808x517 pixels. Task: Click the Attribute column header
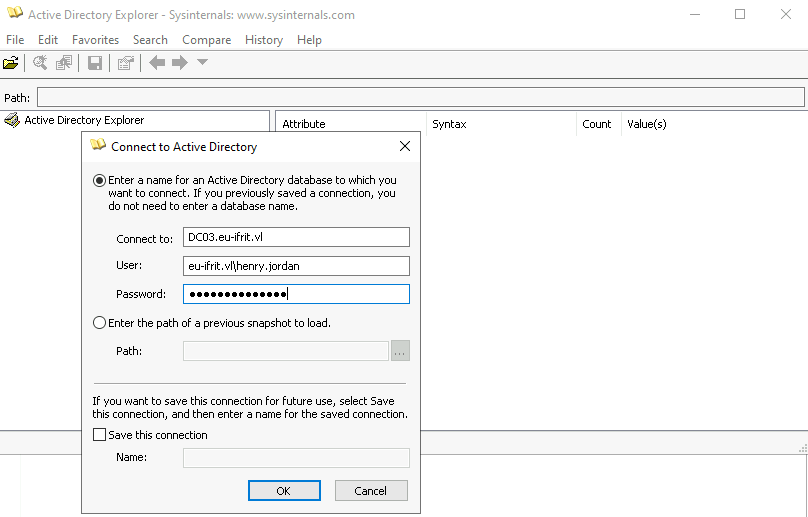pyautogui.click(x=351, y=124)
